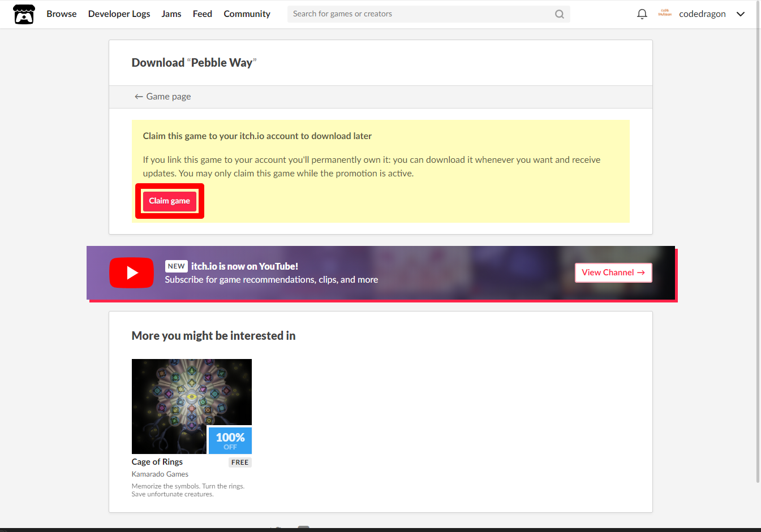761x532 pixels.
Task: Return to the Game page link
Action: coord(162,97)
